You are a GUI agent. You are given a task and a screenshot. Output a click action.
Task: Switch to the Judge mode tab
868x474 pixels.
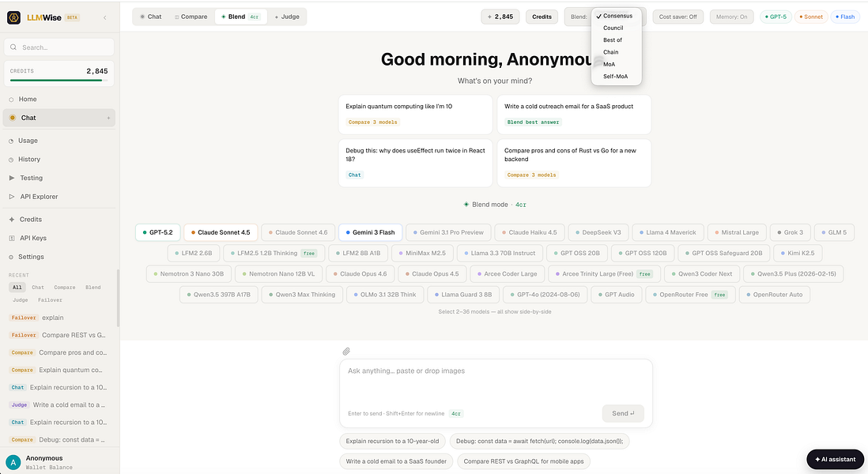coord(287,17)
